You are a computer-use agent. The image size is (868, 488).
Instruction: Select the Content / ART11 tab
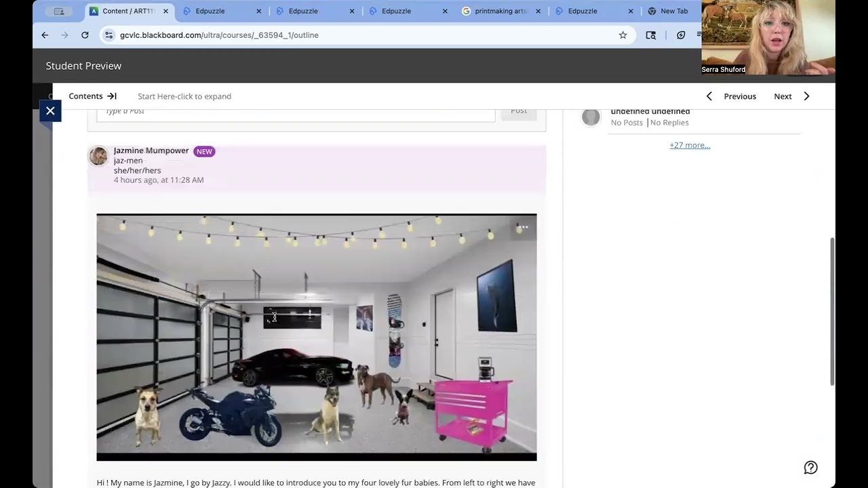pyautogui.click(x=129, y=11)
